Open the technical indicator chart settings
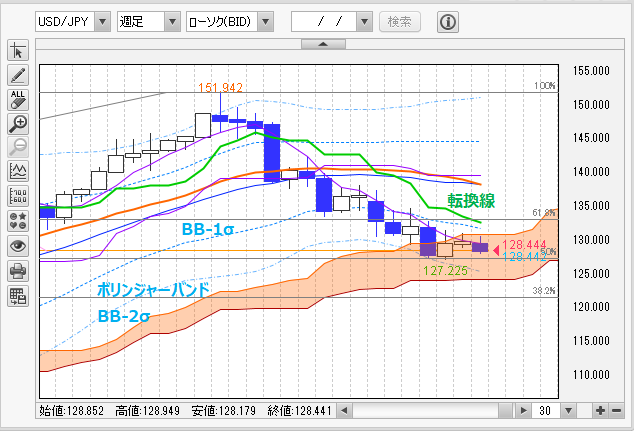 pos(18,171)
